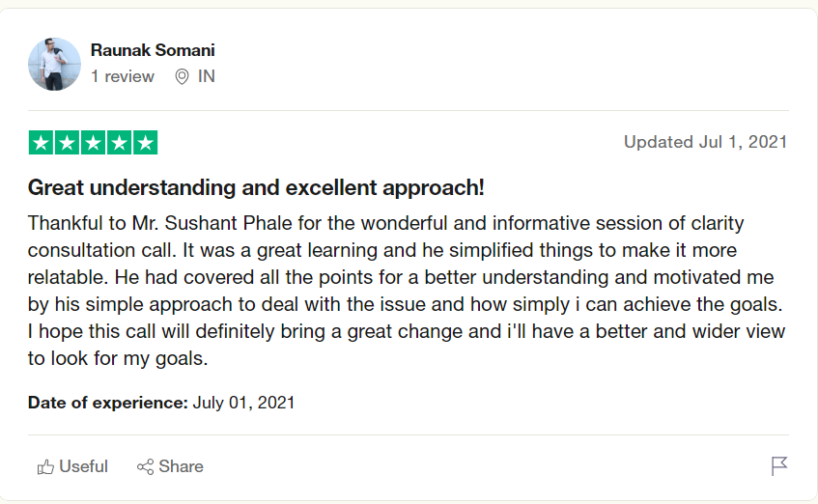Open Raunak Somani's profile picture

pyautogui.click(x=54, y=64)
